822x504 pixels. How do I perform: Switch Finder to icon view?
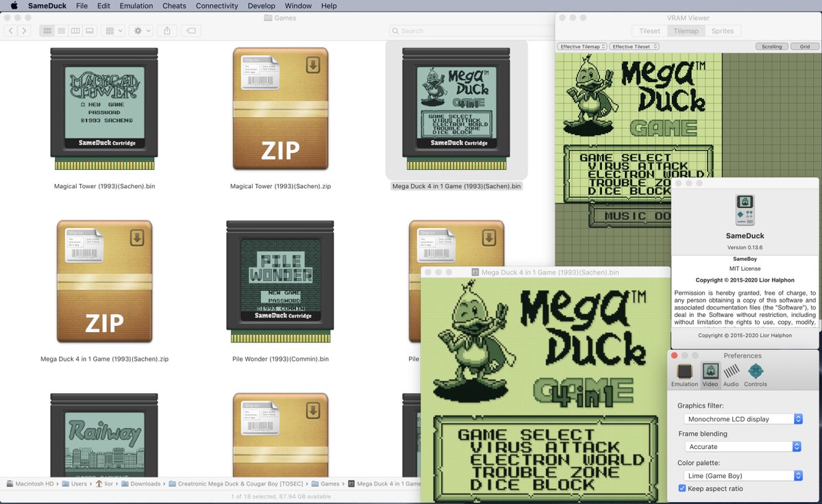(47, 31)
